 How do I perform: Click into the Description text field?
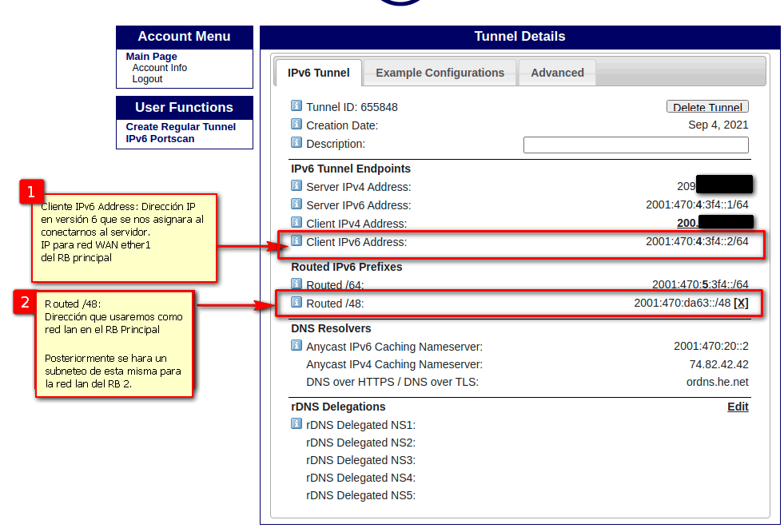tap(635, 145)
